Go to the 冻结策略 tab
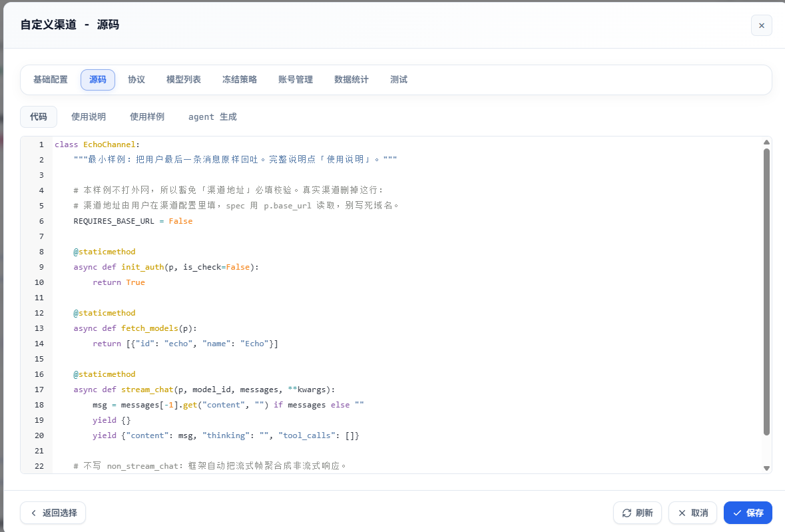Image resolution: width=785 pixels, height=532 pixels. (x=240, y=80)
